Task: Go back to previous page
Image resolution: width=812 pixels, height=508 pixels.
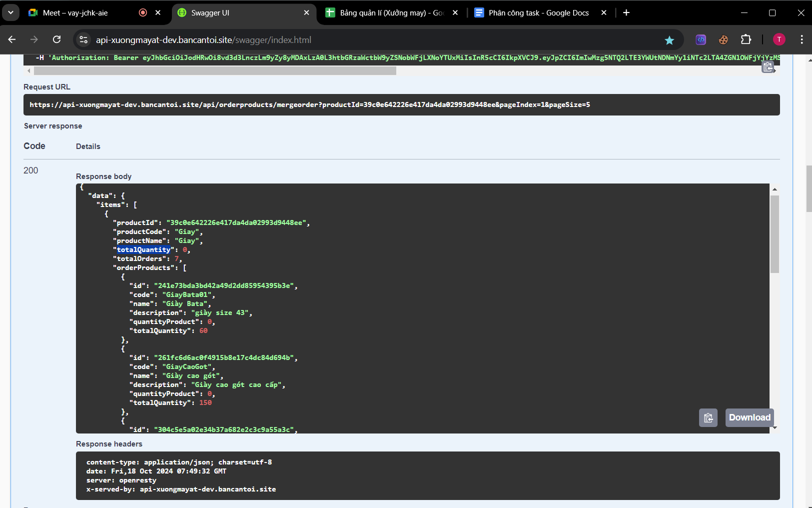Action: 12,39
